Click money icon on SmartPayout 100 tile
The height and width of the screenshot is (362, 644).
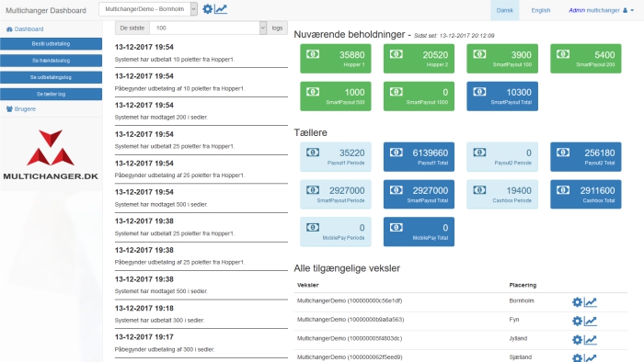479,54
